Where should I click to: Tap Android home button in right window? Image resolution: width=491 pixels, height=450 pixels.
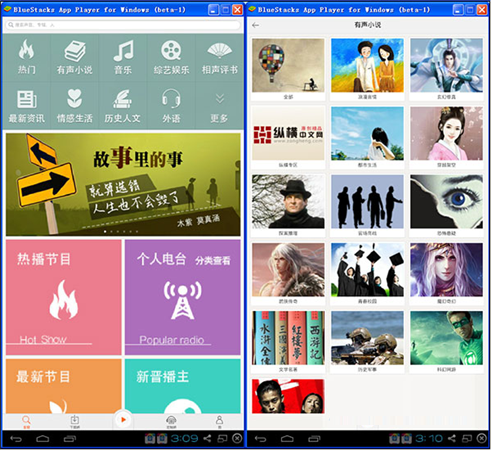[287, 439]
